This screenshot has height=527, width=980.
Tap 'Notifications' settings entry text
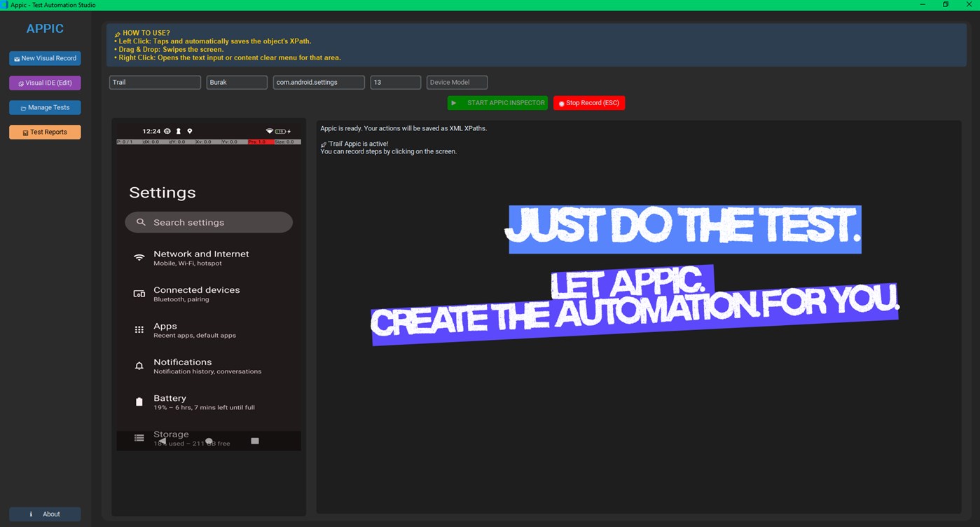pos(183,362)
